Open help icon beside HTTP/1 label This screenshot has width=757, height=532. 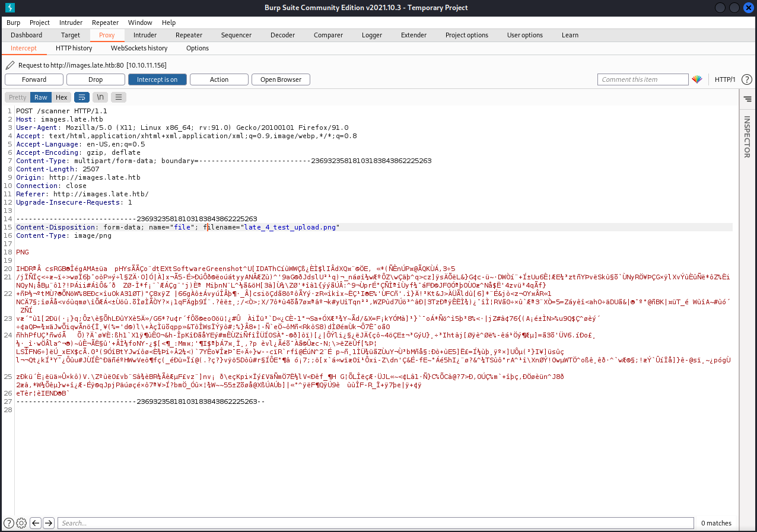click(x=746, y=79)
